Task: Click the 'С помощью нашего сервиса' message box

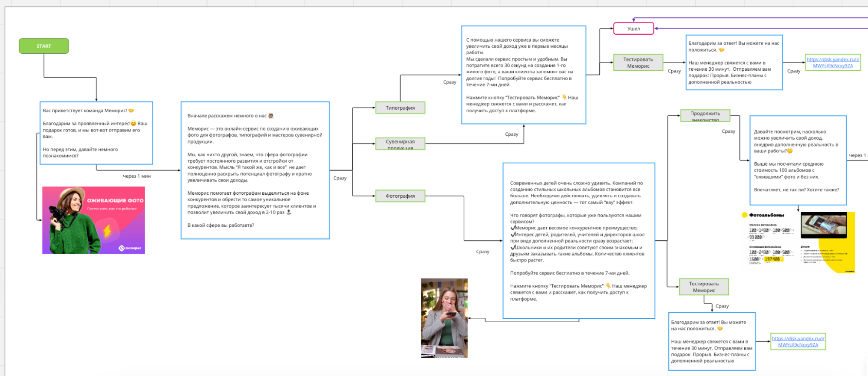Action: tap(524, 75)
